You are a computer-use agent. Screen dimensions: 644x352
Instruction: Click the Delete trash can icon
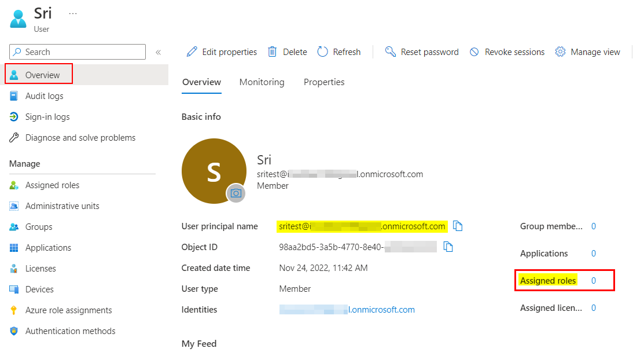[x=273, y=52]
